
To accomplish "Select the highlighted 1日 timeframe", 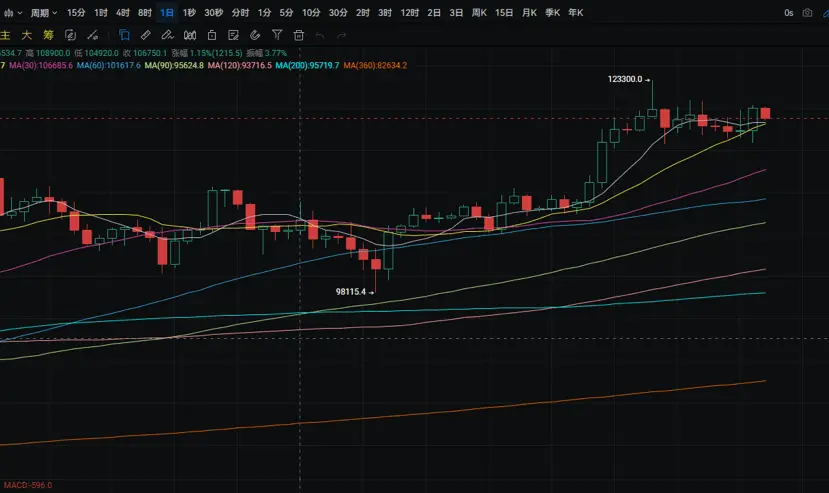I will pos(167,13).
